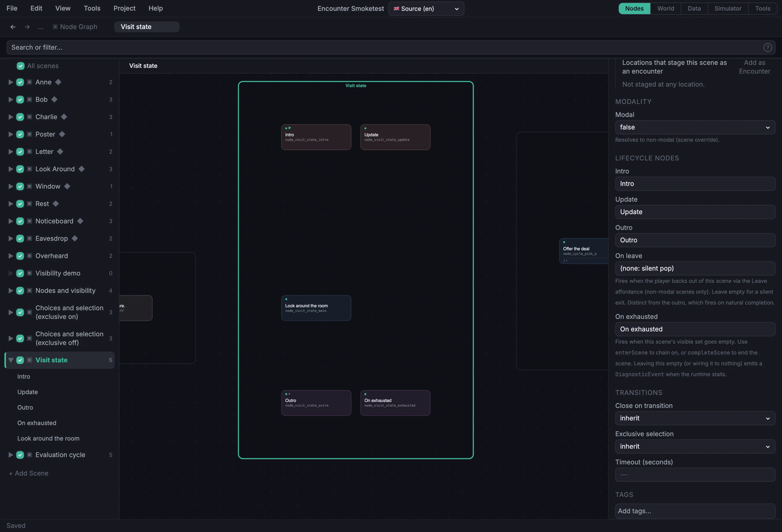The width and height of the screenshot is (782, 532).
Task: Open the Modal dropdown set to false
Action: coord(695,128)
